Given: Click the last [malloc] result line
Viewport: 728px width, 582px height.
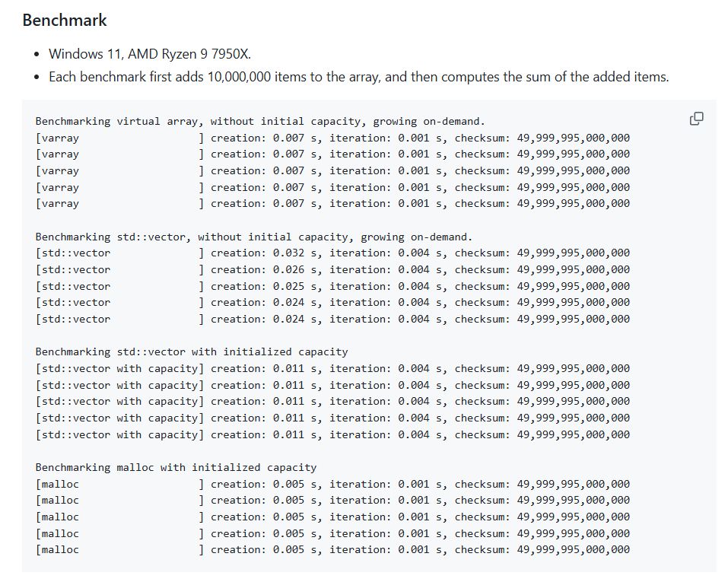Looking at the screenshot, I should point(332,549).
